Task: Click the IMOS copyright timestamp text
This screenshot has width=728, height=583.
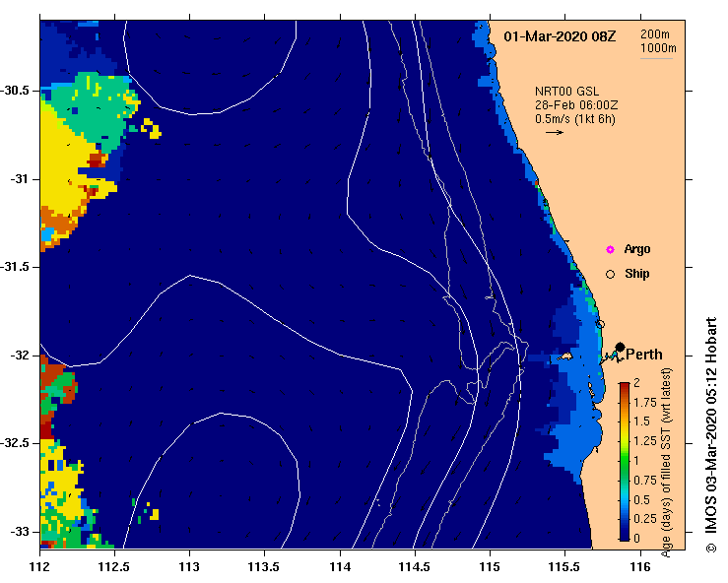Action: [710, 434]
